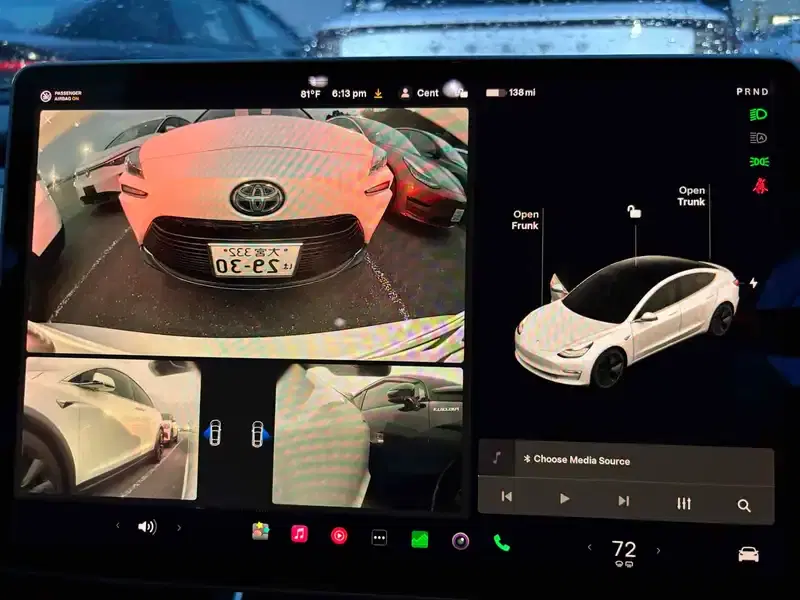800x600 pixels.
Task: Toggle the green low-beam headlight icon
Action: pos(758,115)
